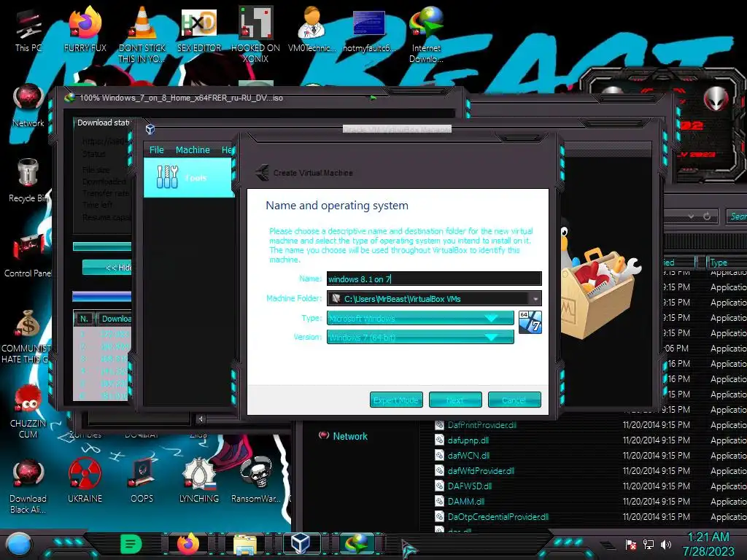Select the dafWfdProvider.dll file
Viewport: 747px width, 560px height.
481,471
